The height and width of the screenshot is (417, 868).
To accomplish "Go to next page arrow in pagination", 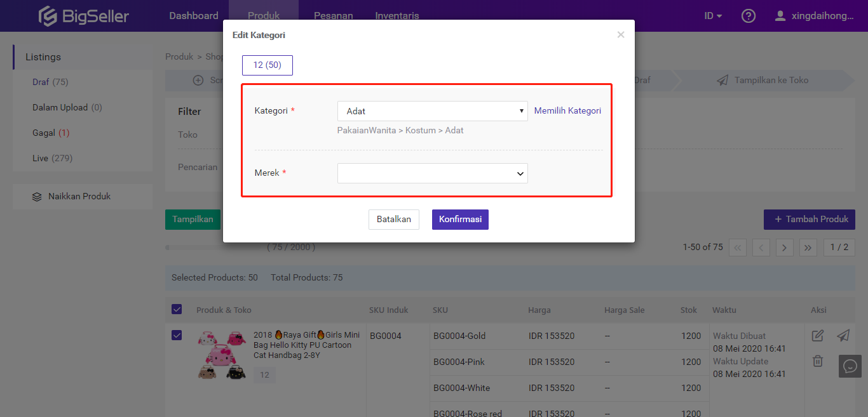I will tap(785, 248).
